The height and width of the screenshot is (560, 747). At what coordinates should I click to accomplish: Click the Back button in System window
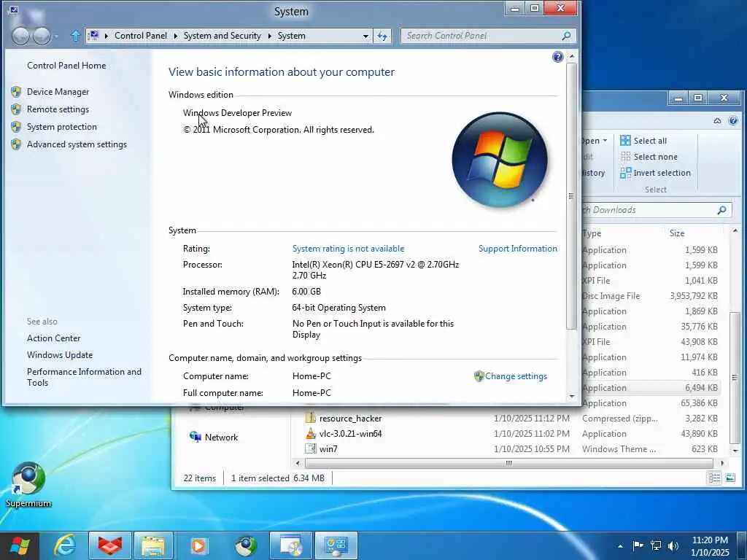coord(20,36)
